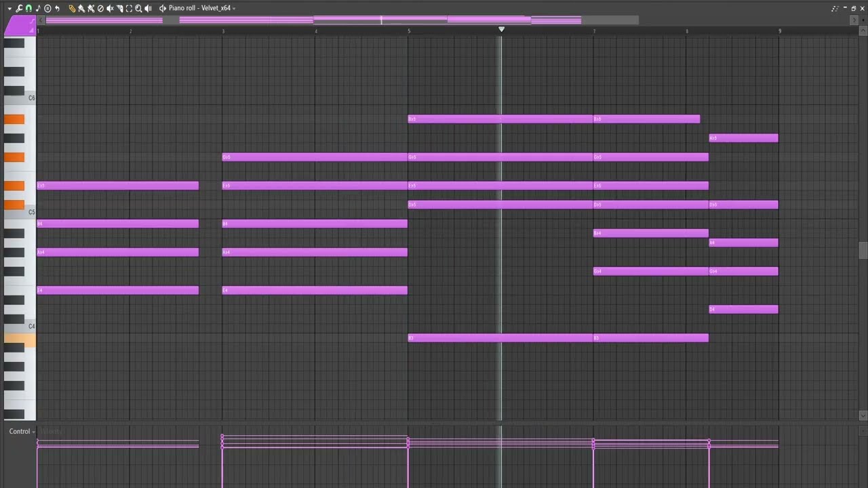Activate the Zoom magnifier tool
This screenshot has width=868, height=488.
(138, 8)
